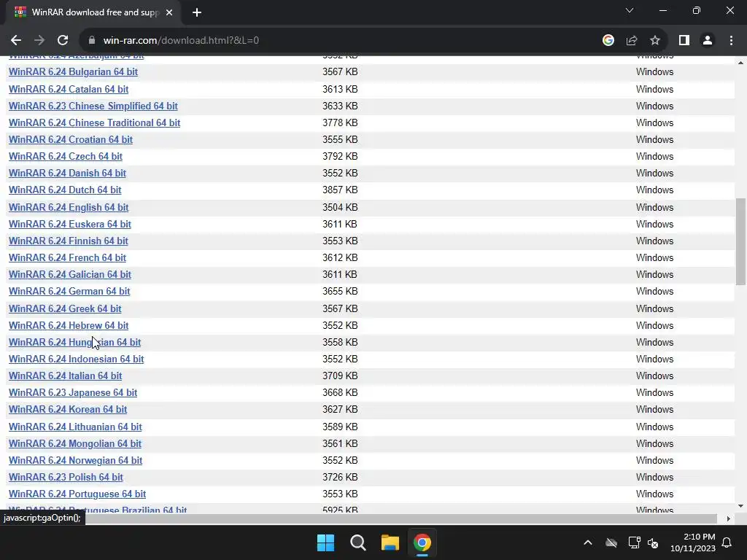This screenshot has width=747, height=560.
Task: Download WinRAR 6.24 Dutch 64 bit
Action: [65, 190]
